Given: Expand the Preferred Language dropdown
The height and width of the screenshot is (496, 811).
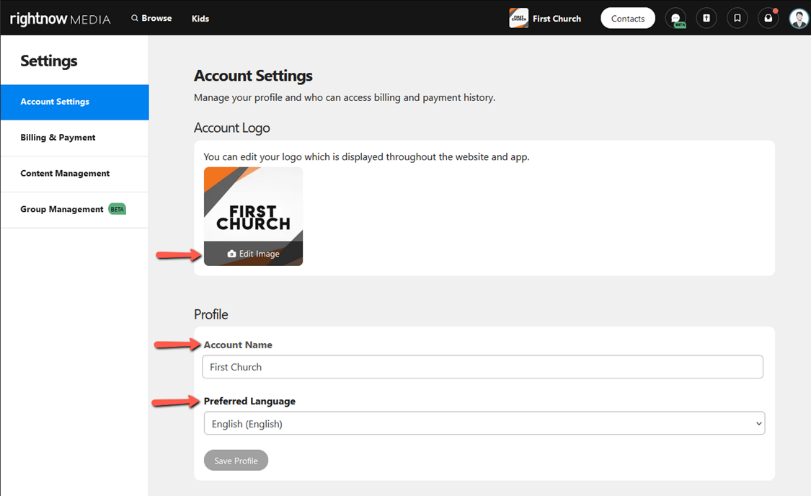Looking at the screenshot, I should click(x=484, y=424).
